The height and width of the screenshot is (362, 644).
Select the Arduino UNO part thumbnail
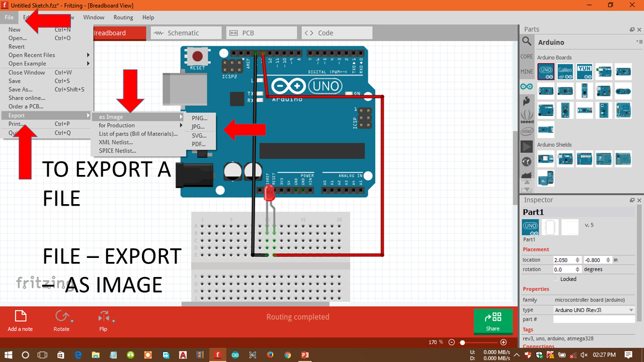pyautogui.click(x=546, y=71)
